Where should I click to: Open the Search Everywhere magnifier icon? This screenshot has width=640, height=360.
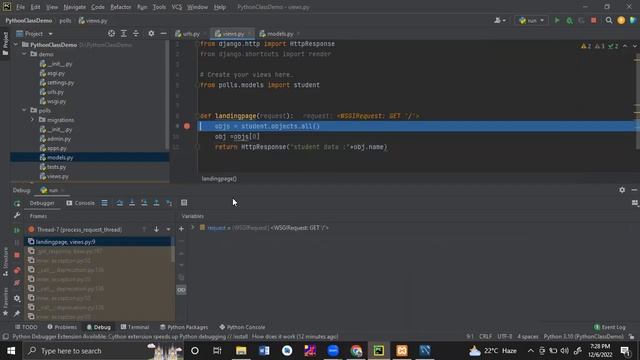click(x=609, y=20)
